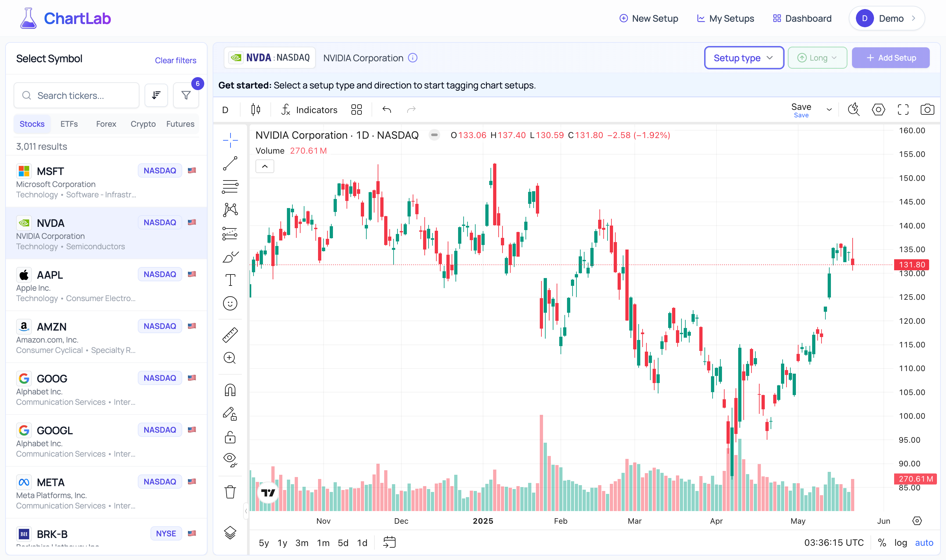Expand the Setup type dropdown
Screen dimensions: 946x560
click(744, 58)
